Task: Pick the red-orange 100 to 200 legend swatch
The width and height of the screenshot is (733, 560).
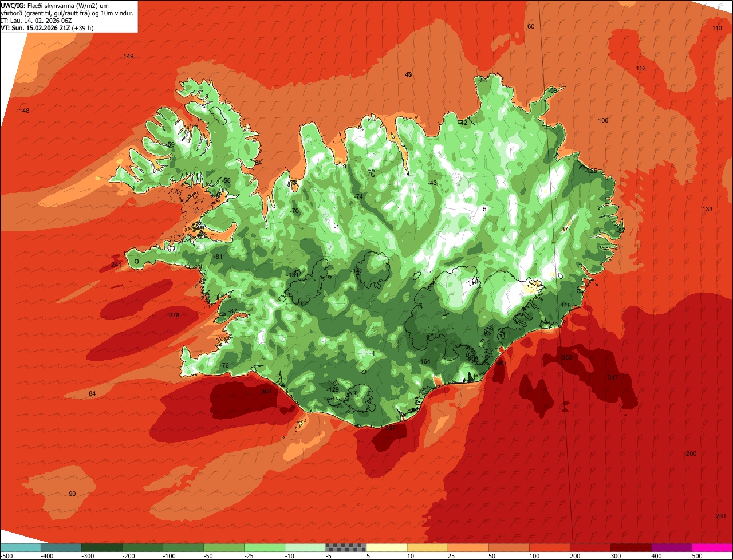Action: (x=549, y=547)
